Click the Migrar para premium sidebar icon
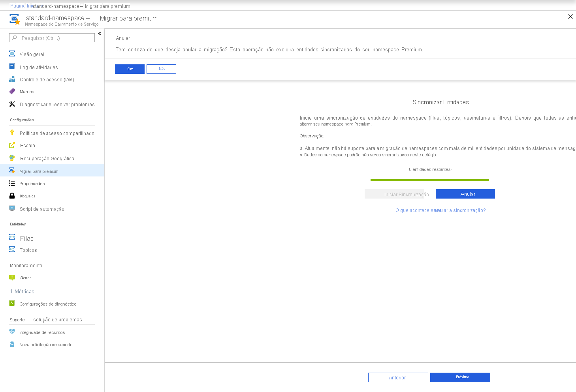Image resolution: width=576 pixels, height=392 pixels. (x=12, y=171)
